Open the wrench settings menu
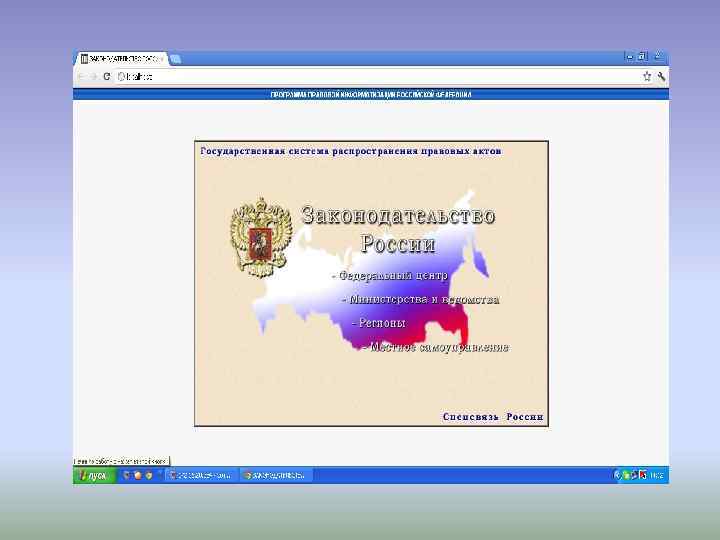720x540 pixels. click(x=661, y=77)
